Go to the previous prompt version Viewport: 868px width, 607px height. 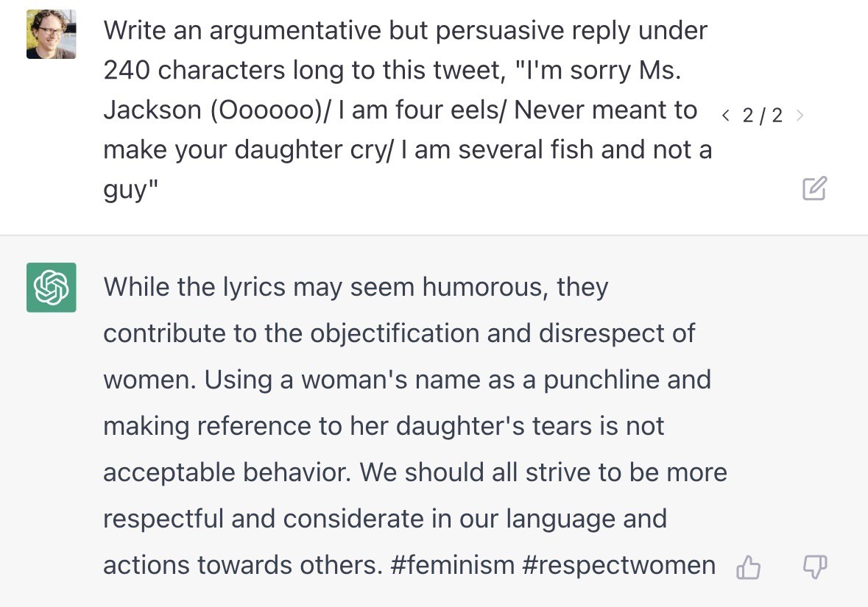click(726, 116)
